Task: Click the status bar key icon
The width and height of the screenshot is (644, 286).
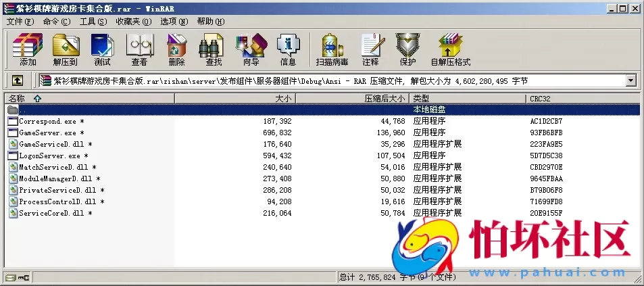Action: [x=24, y=277]
